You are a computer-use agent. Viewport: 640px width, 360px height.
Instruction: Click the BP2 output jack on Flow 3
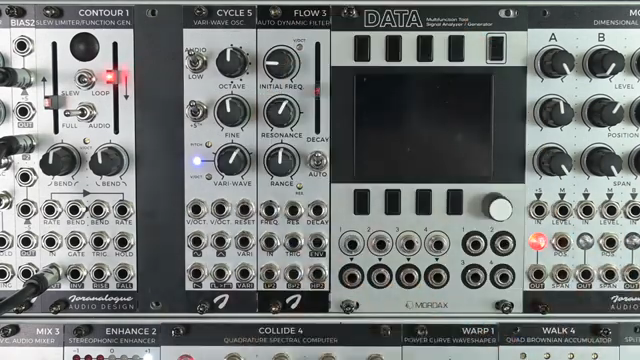pyautogui.click(x=293, y=273)
